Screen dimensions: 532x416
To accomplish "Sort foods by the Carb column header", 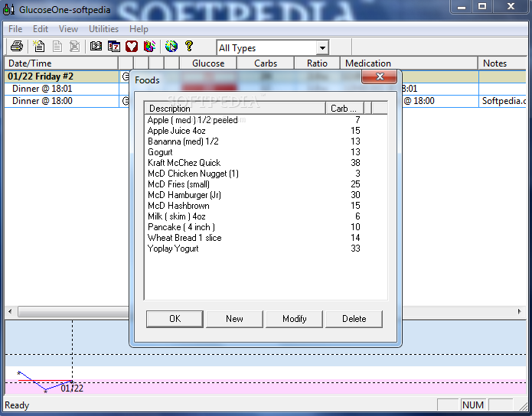I will [344, 109].
